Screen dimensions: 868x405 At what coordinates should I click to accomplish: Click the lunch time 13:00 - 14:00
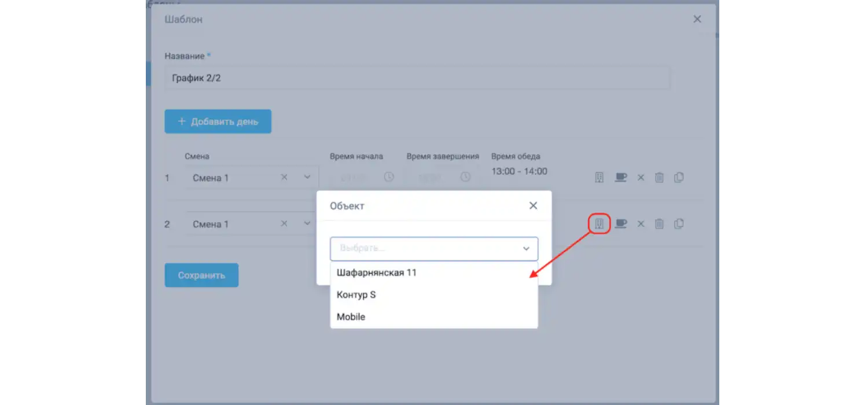519,171
